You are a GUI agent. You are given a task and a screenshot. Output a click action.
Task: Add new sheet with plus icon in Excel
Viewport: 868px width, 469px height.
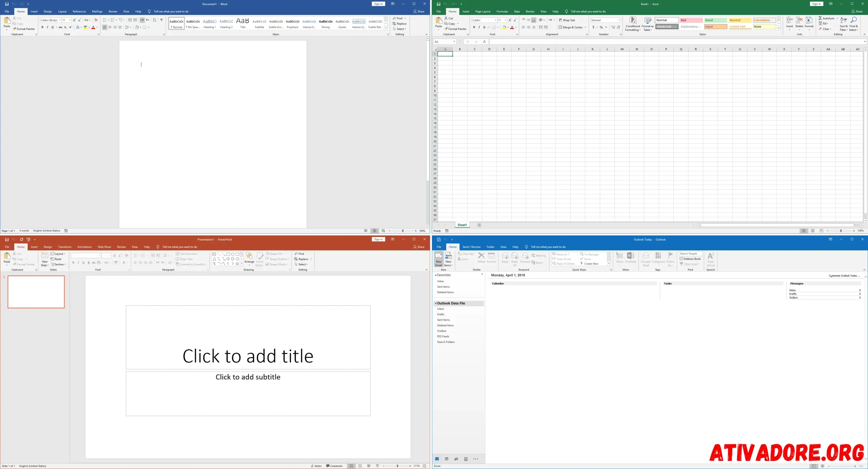[479, 225]
